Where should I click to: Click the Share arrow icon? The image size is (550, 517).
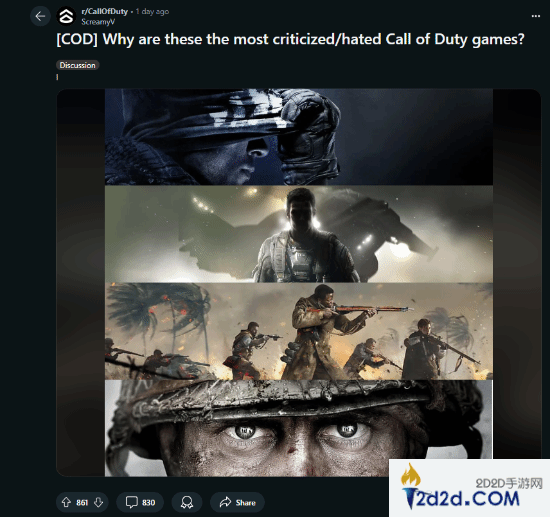tap(225, 502)
